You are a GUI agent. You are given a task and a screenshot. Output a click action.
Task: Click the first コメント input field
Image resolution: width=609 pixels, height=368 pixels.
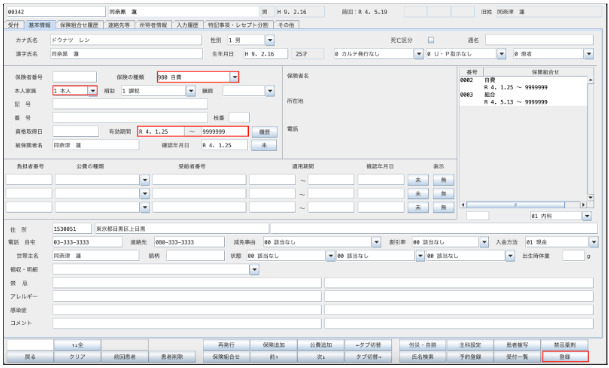coord(187,323)
